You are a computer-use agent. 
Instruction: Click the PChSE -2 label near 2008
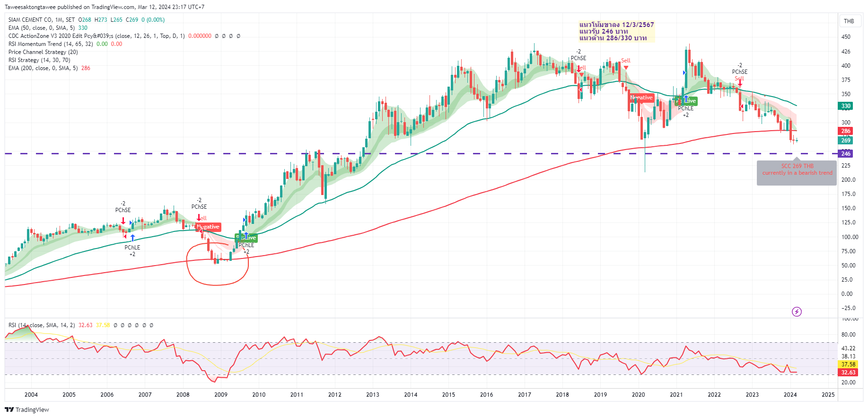(199, 204)
